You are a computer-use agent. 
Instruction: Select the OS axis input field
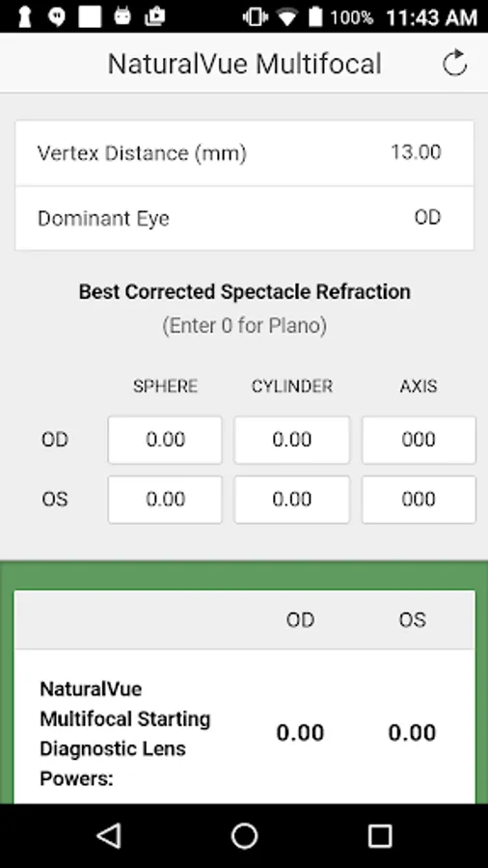coord(419,500)
